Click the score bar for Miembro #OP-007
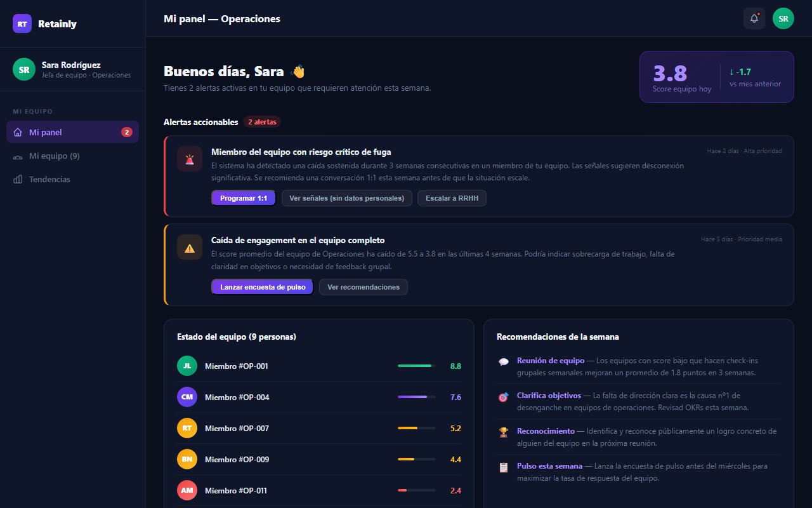This screenshot has width=812, height=508. coord(417,428)
